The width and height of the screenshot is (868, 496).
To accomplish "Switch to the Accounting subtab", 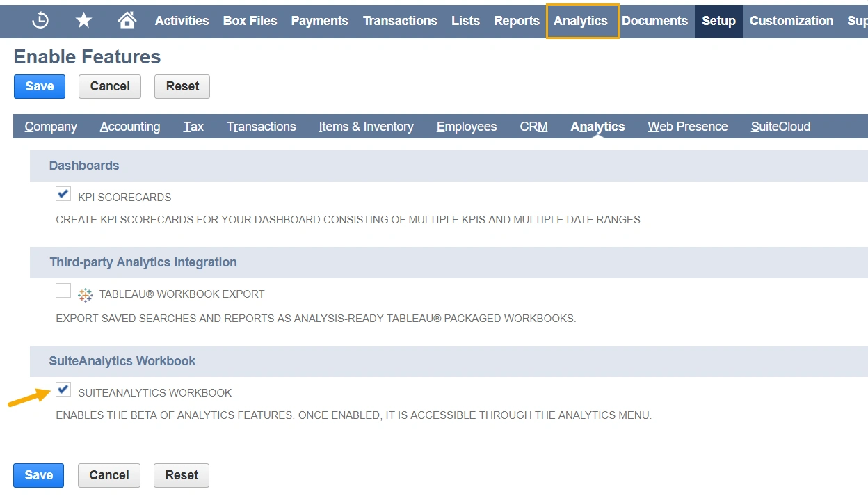I will tap(130, 127).
